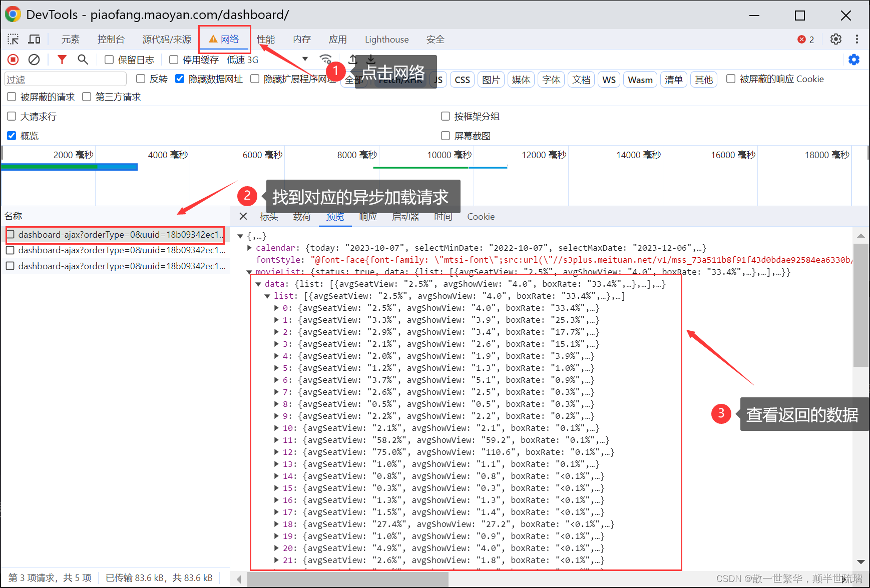The height and width of the screenshot is (588, 870).
Task: Click the horizontal scrollbar below preview
Action: (x=348, y=579)
